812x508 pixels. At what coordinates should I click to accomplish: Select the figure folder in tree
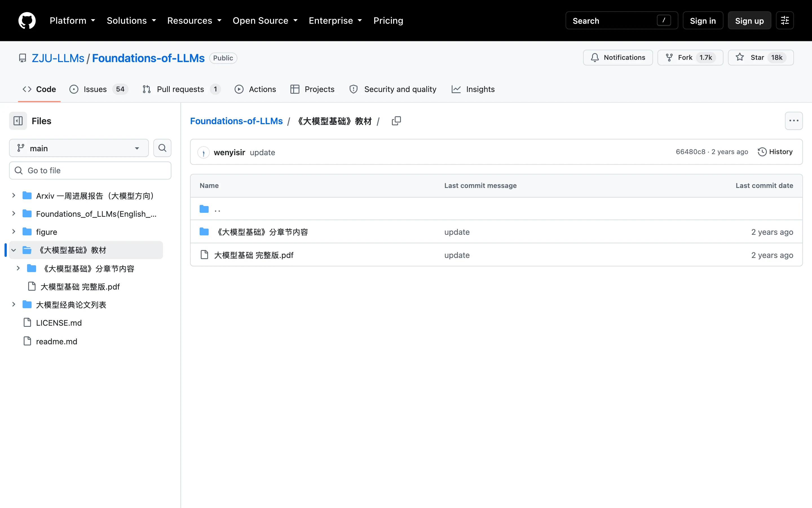pyautogui.click(x=47, y=232)
